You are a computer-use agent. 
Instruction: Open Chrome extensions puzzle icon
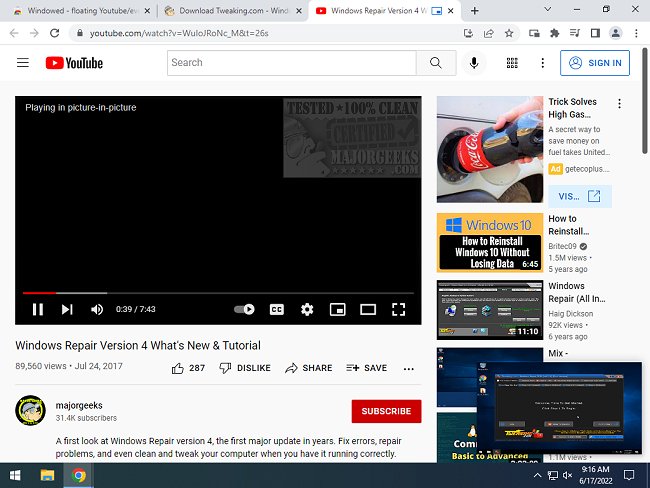click(x=554, y=33)
